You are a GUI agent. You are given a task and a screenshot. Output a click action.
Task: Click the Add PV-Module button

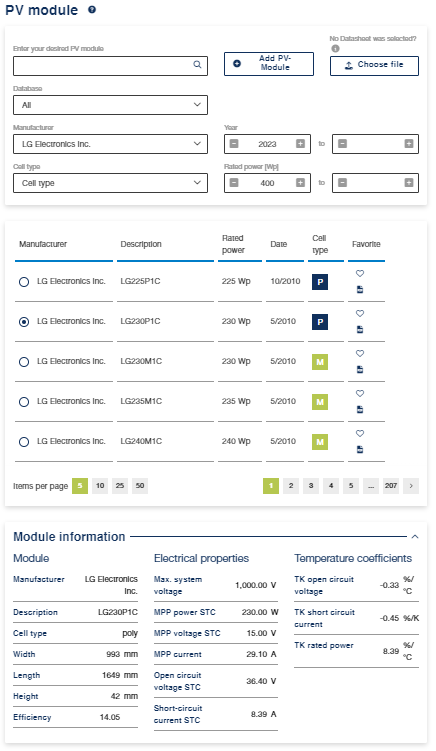pyautogui.click(x=269, y=64)
